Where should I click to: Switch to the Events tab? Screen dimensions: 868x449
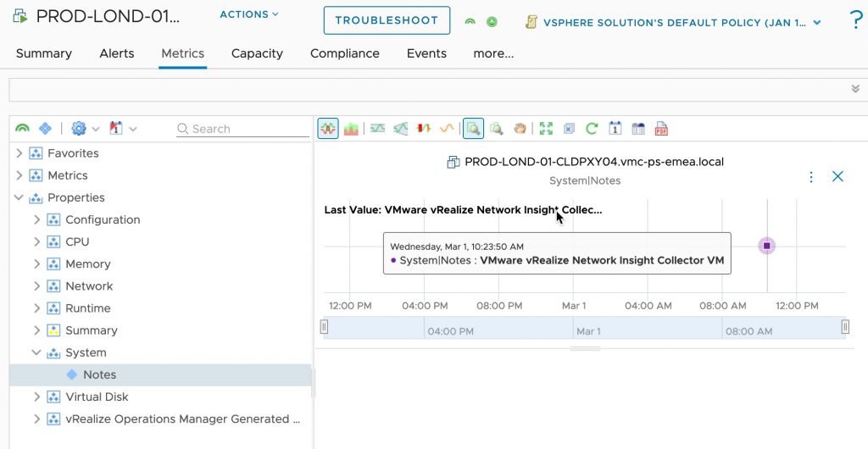pyautogui.click(x=426, y=53)
